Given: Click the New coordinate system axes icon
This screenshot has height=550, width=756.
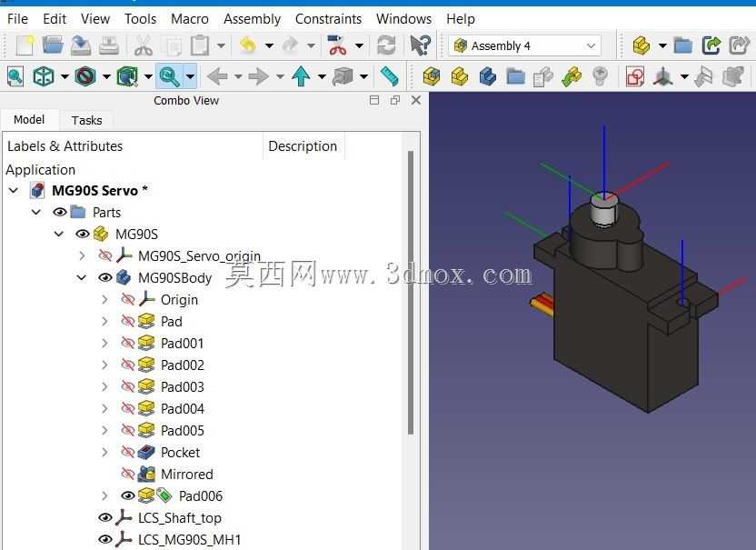Looking at the screenshot, I should coord(663,76).
